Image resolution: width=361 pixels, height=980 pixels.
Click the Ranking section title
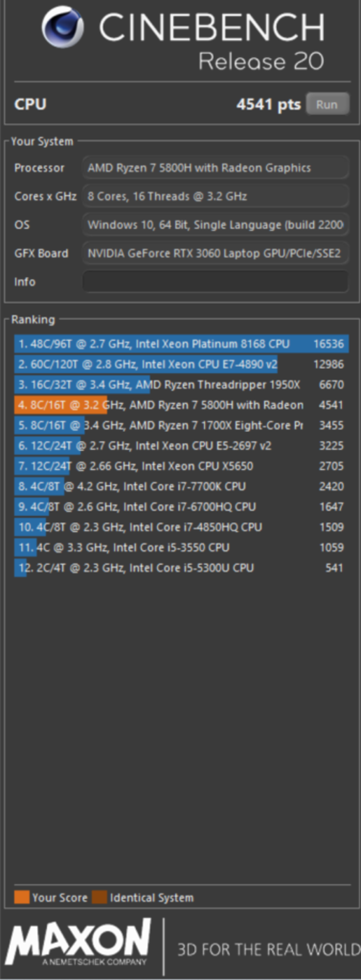click(x=33, y=319)
